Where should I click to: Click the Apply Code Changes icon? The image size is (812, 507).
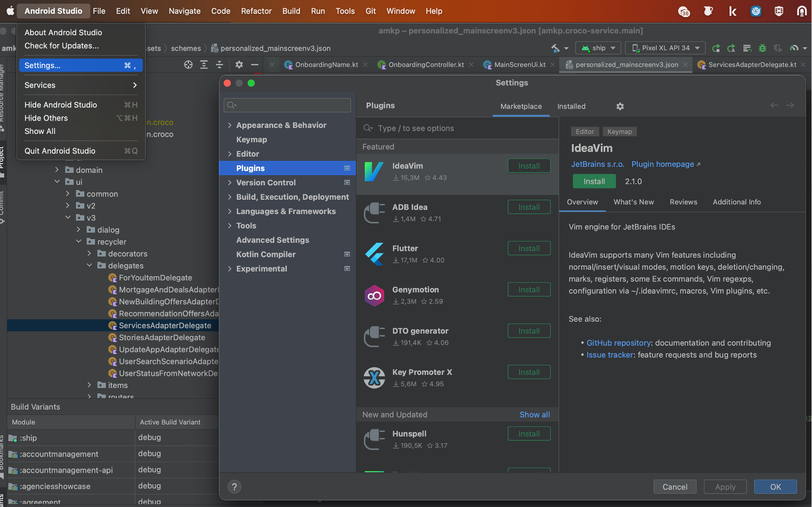pos(731,48)
